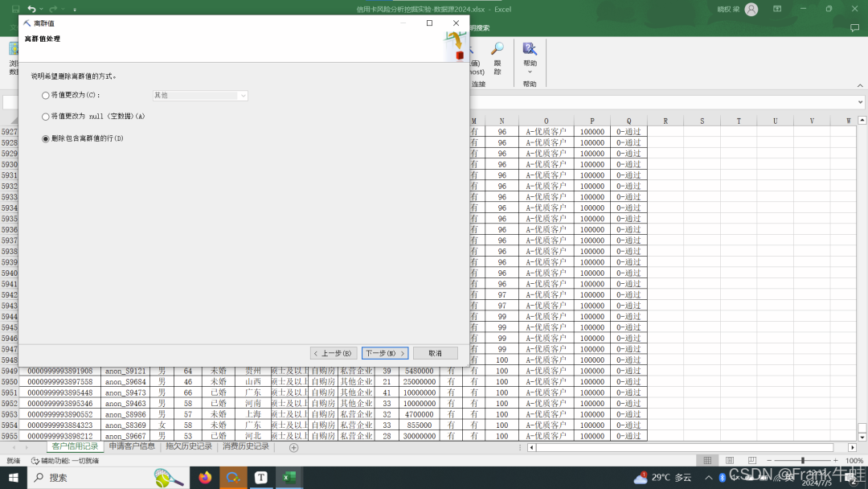Click the user account avatar icon
The width and height of the screenshot is (868, 489).
[x=751, y=10]
